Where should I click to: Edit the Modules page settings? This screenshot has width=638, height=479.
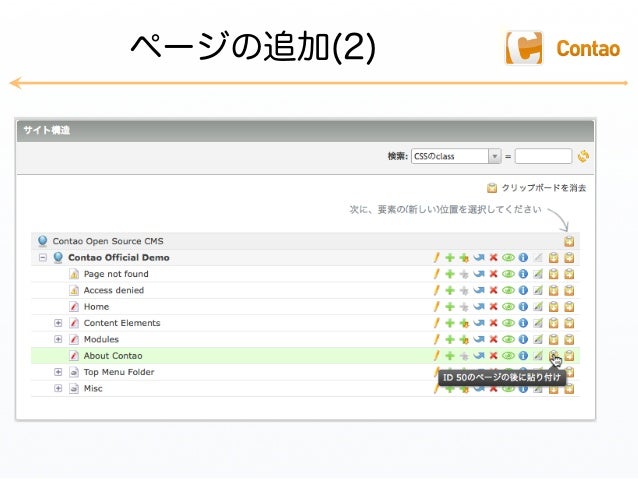(x=437, y=339)
